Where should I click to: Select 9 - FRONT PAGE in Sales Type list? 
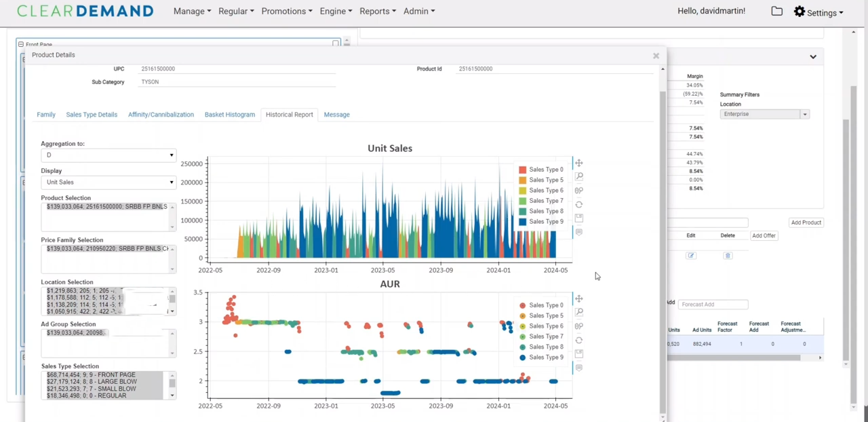[91, 375]
